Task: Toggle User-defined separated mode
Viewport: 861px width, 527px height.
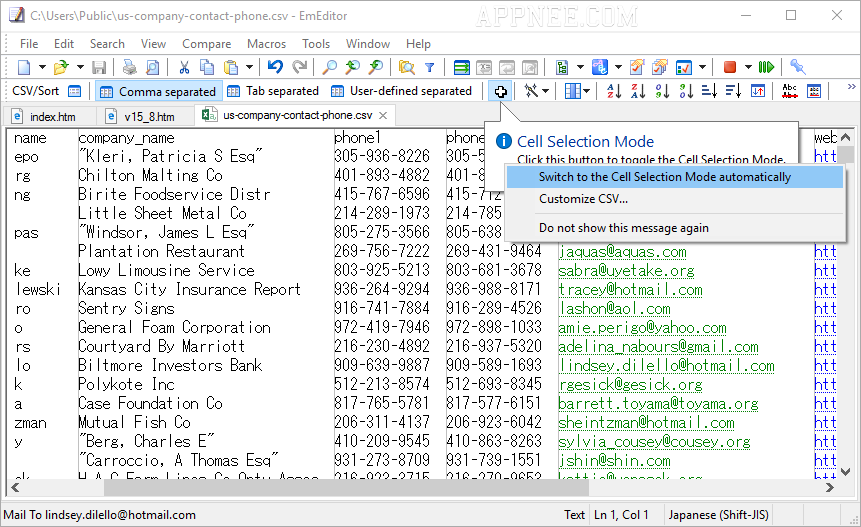Action: [402, 91]
